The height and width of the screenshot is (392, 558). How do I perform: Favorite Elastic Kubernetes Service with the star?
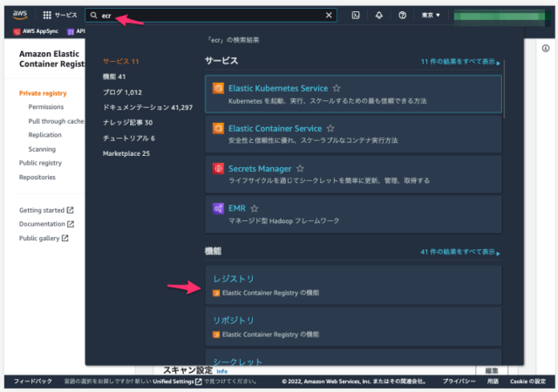coord(337,88)
